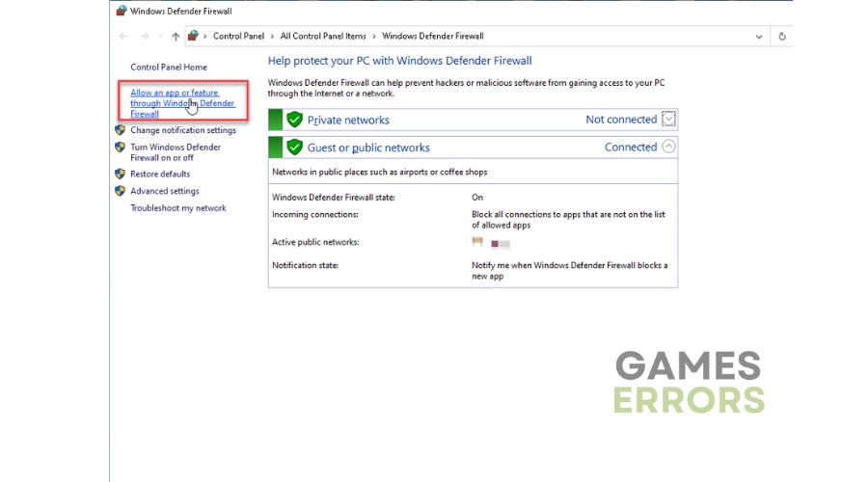Open Control Panel Home
The height and width of the screenshot is (482, 868).
pos(169,67)
